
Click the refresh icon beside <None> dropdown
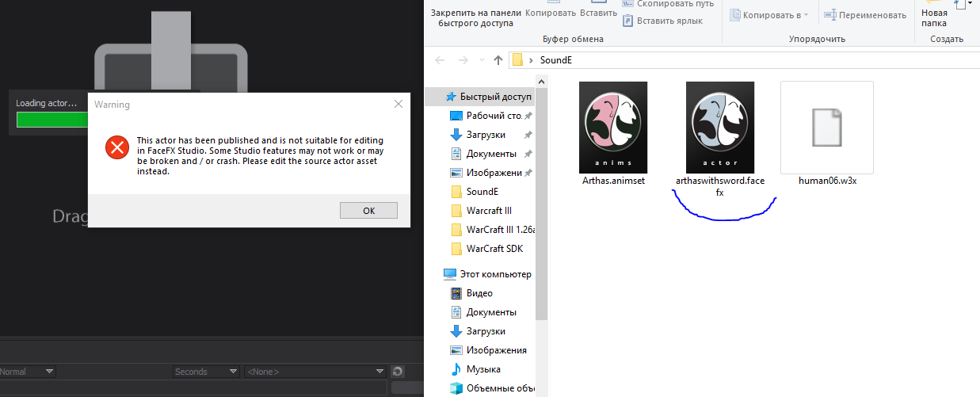point(398,371)
